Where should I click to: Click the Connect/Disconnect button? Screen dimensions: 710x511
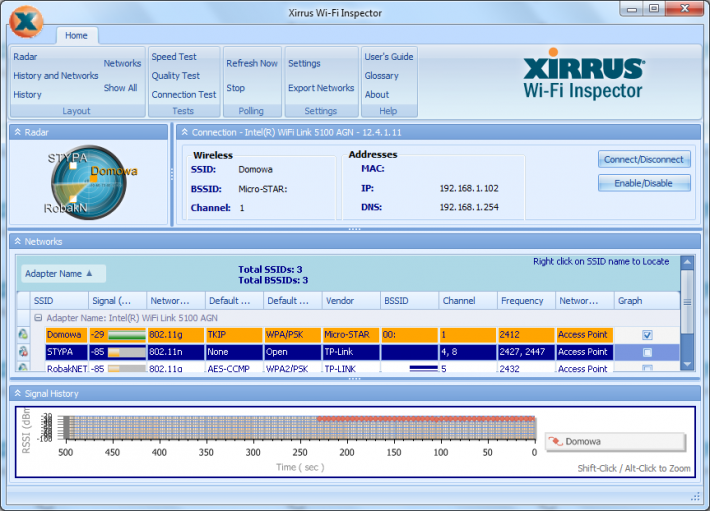644,159
